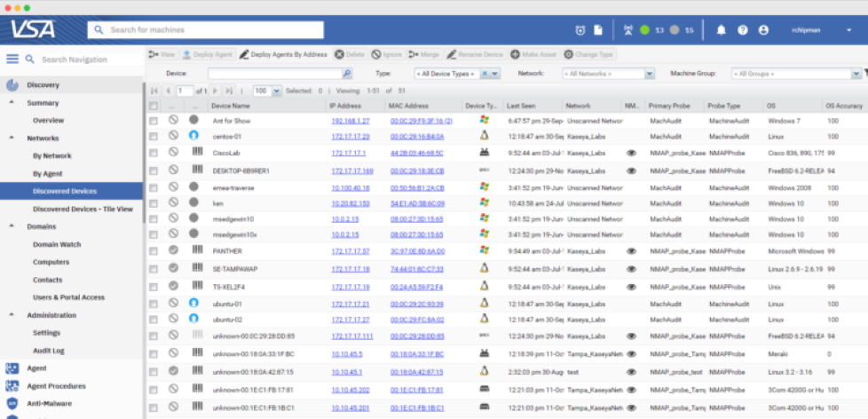Click the notifications bell icon
868x419 pixels.
pyautogui.click(x=721, y=30)
